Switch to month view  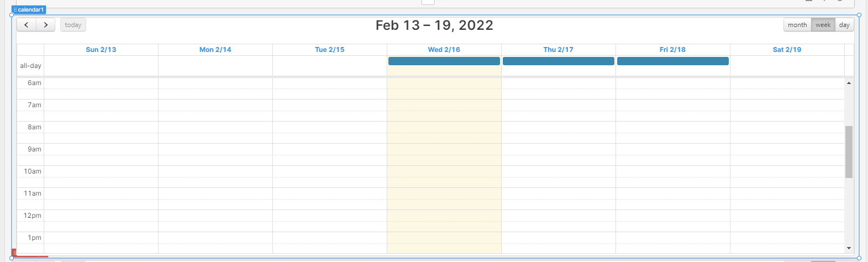(x=797, y=25)
